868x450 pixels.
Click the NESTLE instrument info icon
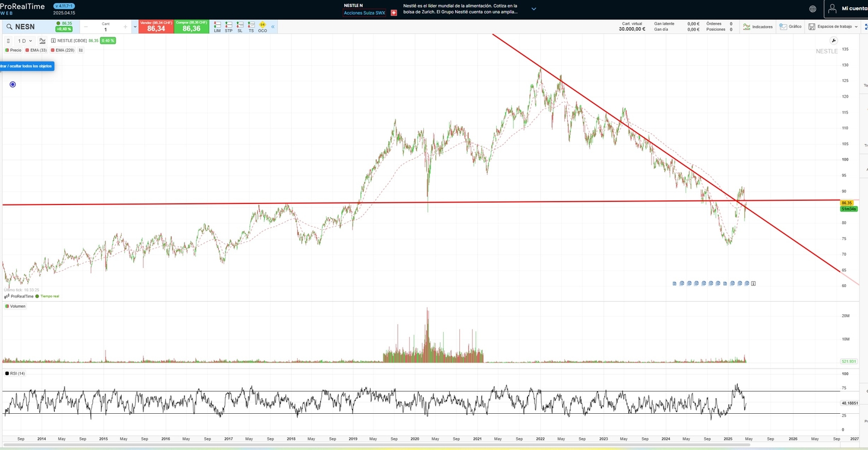click(x=54, y=41)
